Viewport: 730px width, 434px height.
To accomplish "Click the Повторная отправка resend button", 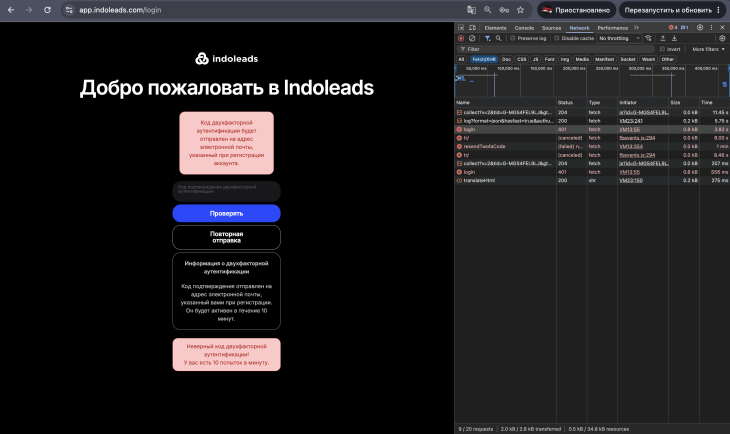I will pos(226,237).
